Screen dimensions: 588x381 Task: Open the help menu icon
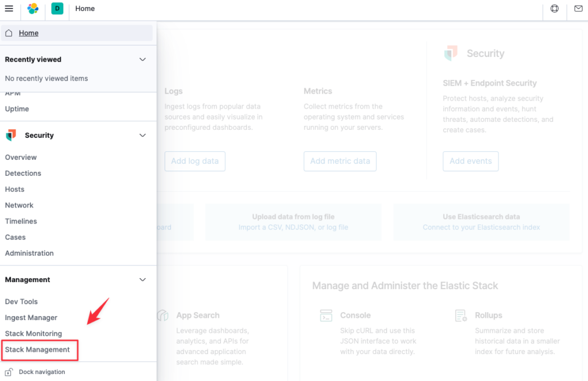click(555, 8)
